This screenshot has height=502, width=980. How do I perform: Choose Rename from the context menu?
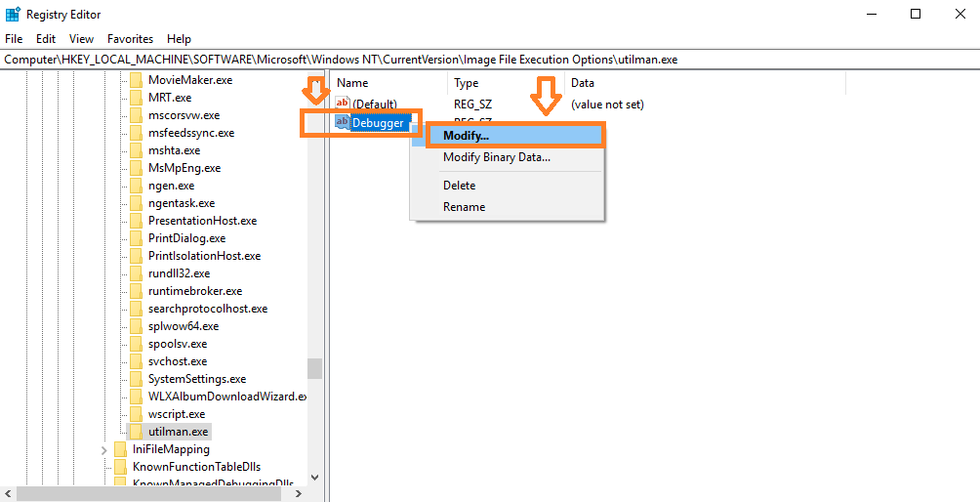[x=507, y=206]
